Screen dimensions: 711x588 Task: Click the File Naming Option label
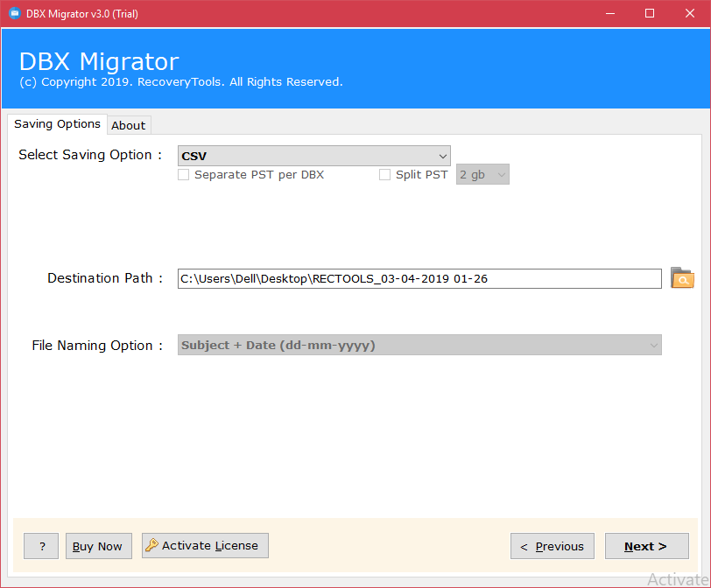click(x=97, y=346)
